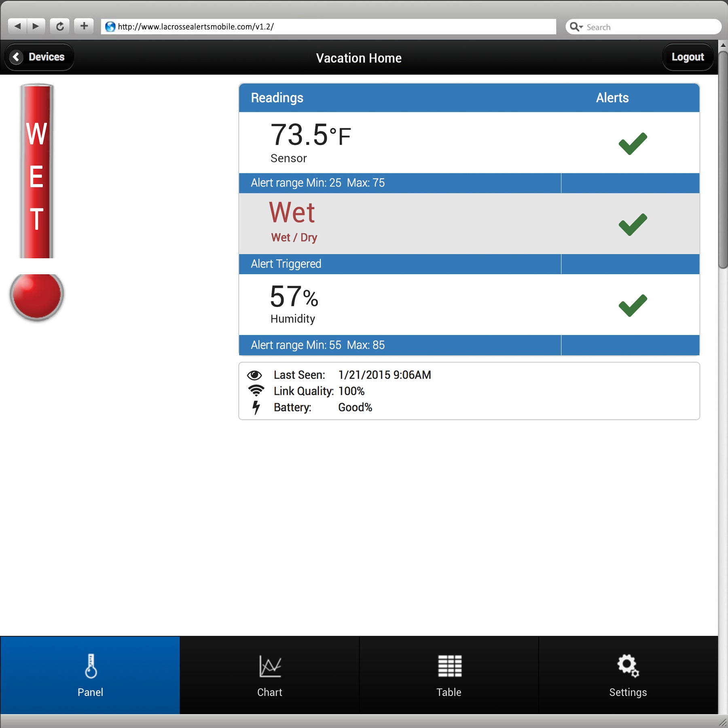Click the Last Seen date 1/21/2015 9:06AM
Screen dimensions: 728x728
click(385, 375)
